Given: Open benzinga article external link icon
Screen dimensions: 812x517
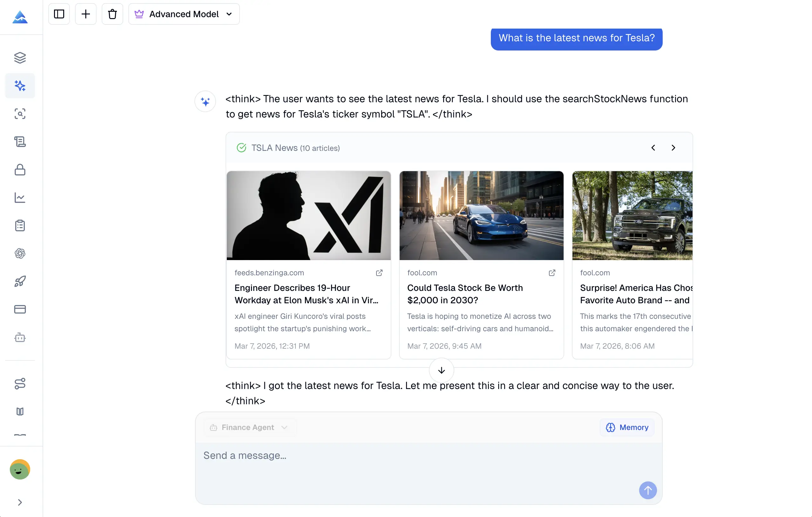Looking at the screenshot, I should [379, 273].
